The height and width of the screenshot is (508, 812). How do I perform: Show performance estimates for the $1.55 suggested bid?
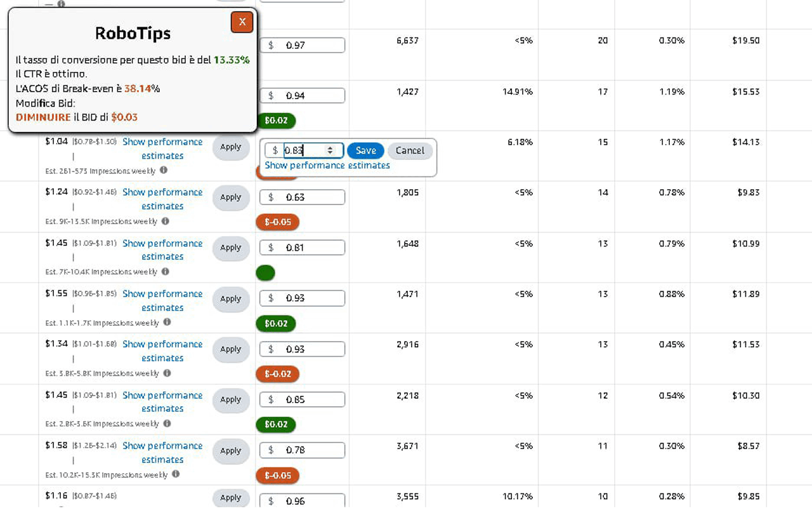162,300
